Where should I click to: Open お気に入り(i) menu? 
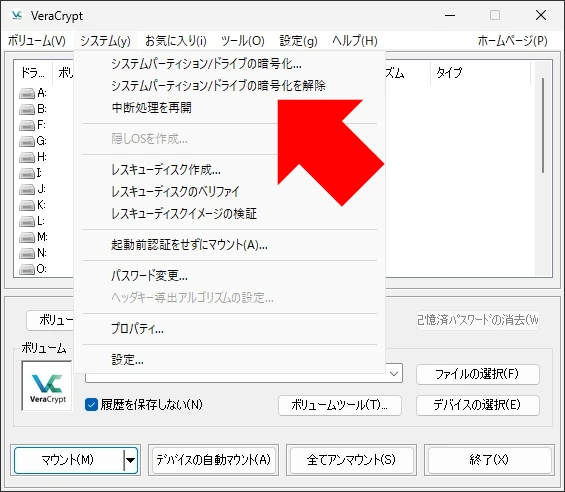176,41
